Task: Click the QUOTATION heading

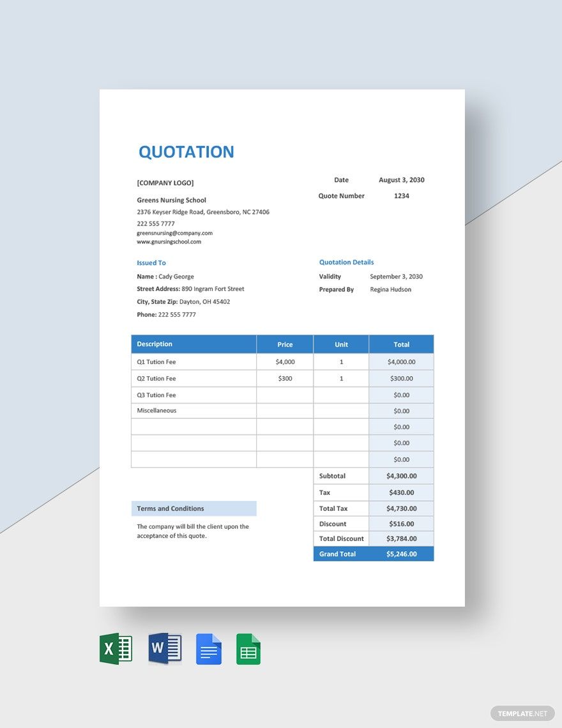Action: 186,152
